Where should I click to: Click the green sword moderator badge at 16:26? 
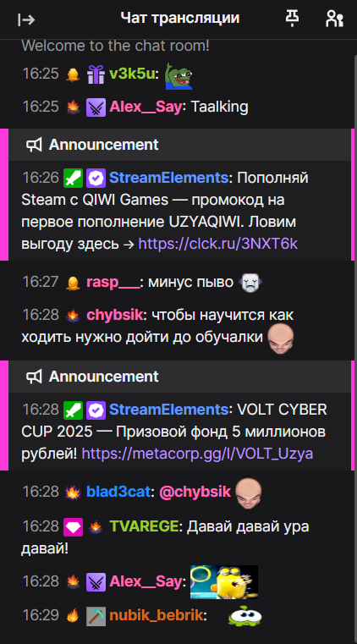coord(73,179)
